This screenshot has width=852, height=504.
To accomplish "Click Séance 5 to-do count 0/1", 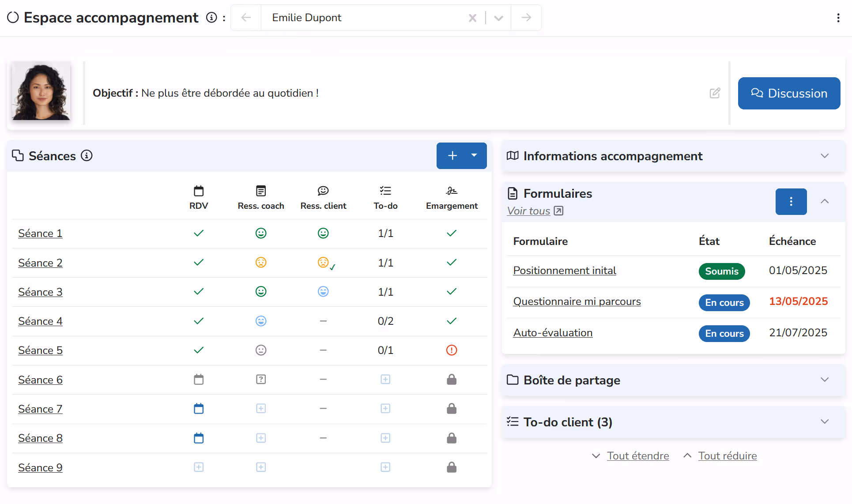I will pos(385,350).
